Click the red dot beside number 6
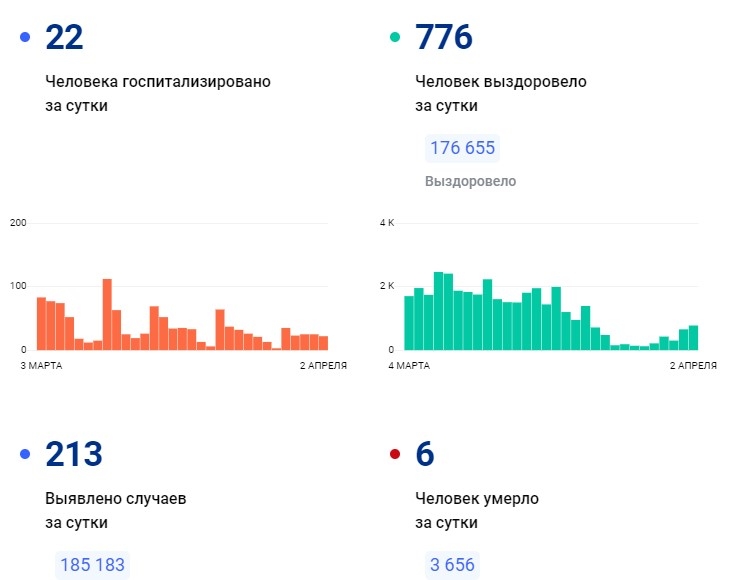 tap(395, 455)
